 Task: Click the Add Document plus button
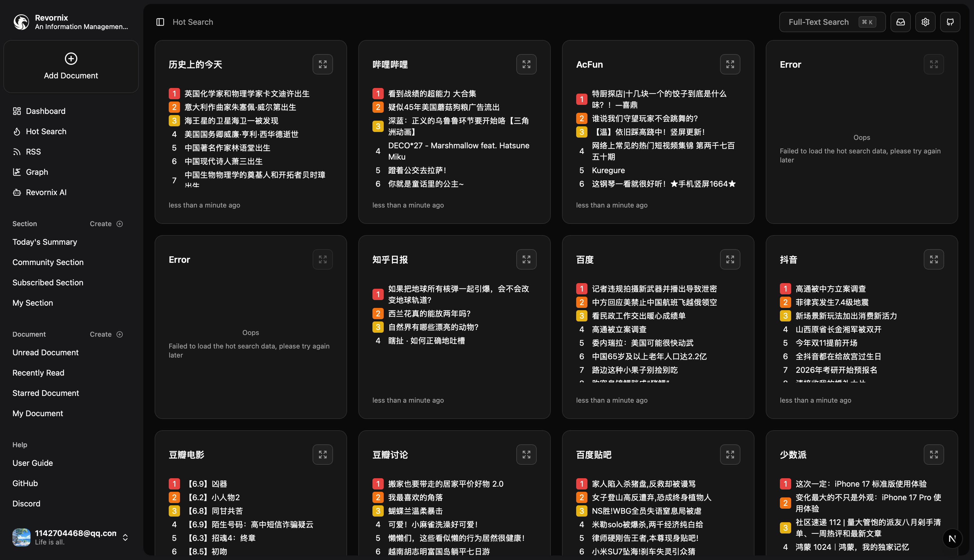click(x=71, y=59)
